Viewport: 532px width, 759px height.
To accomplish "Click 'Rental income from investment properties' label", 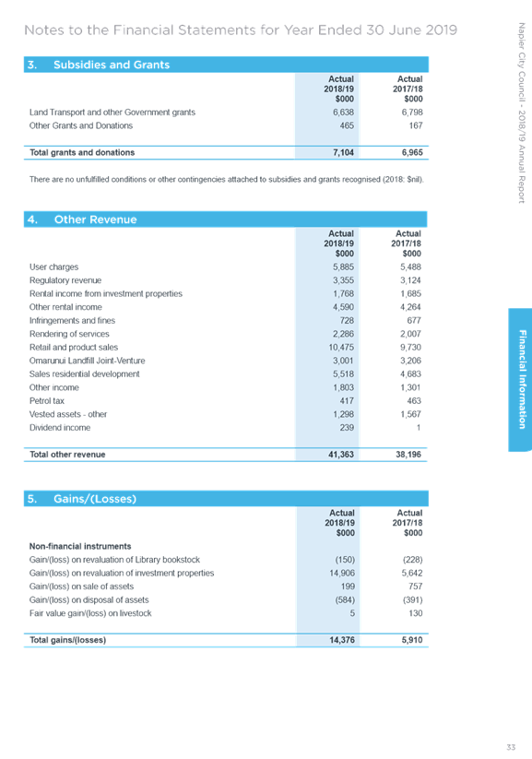I will click(106, 294).
